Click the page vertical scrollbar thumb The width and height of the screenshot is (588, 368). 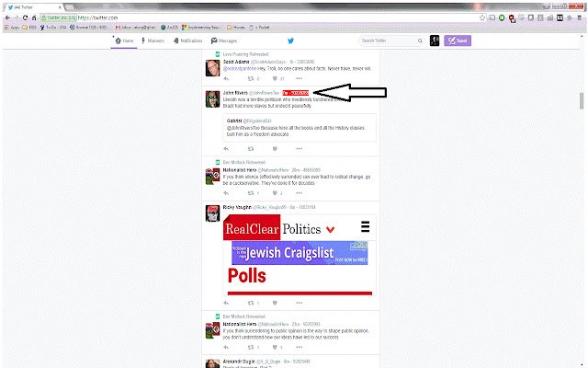[x=582, y=100]
